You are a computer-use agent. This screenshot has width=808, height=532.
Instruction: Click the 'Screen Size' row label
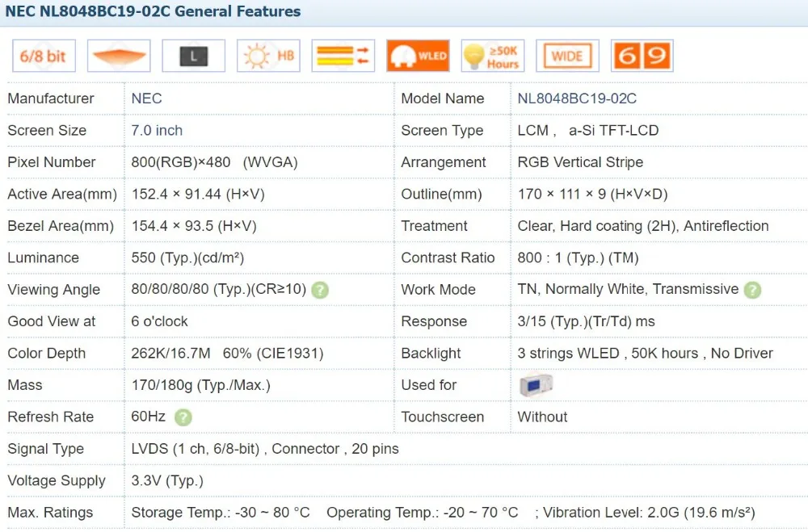(x=47, y=130)
